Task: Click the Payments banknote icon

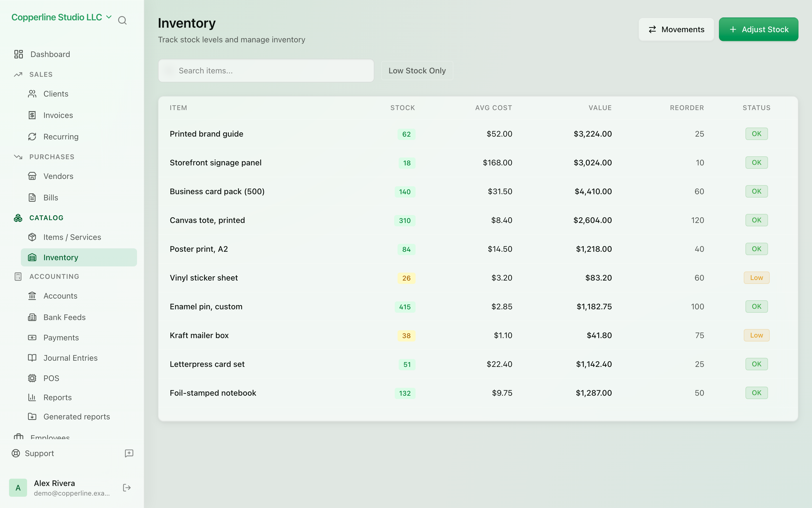Action: click(32, 338)
